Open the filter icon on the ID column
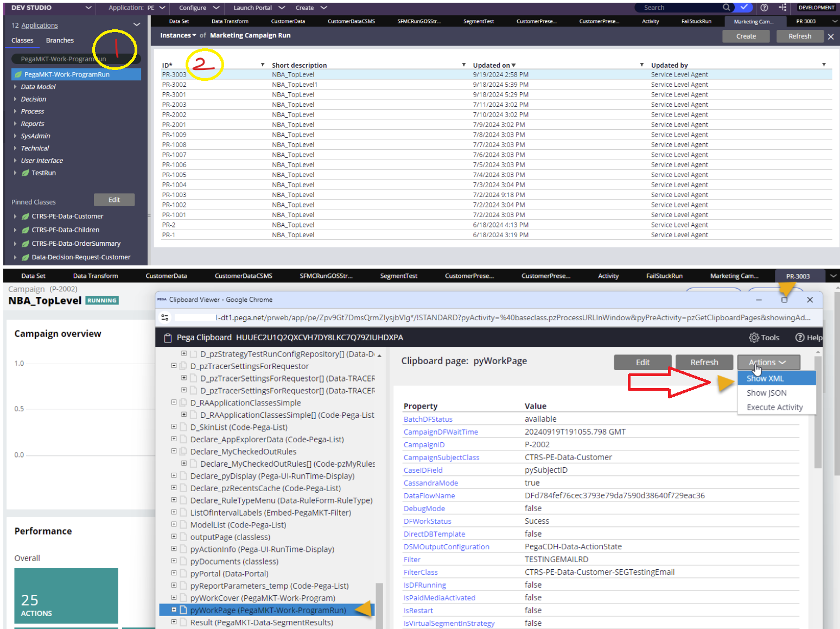This screenshot has width=840, height=629. 263,65
